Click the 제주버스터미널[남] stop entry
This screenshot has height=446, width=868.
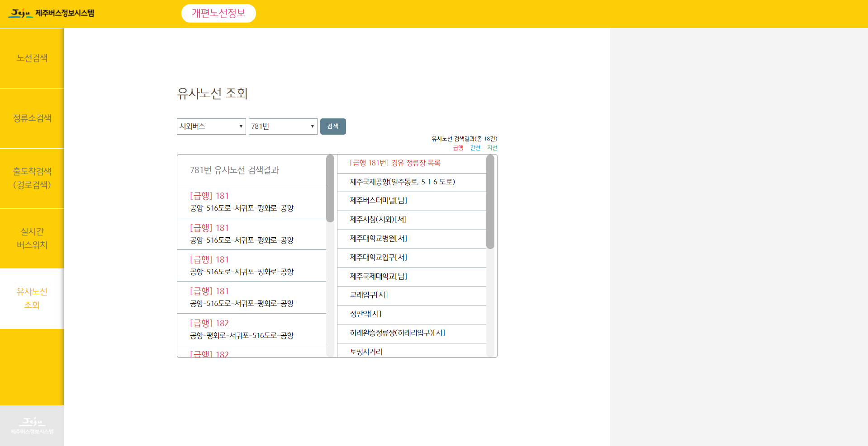(x=411, y=201)
